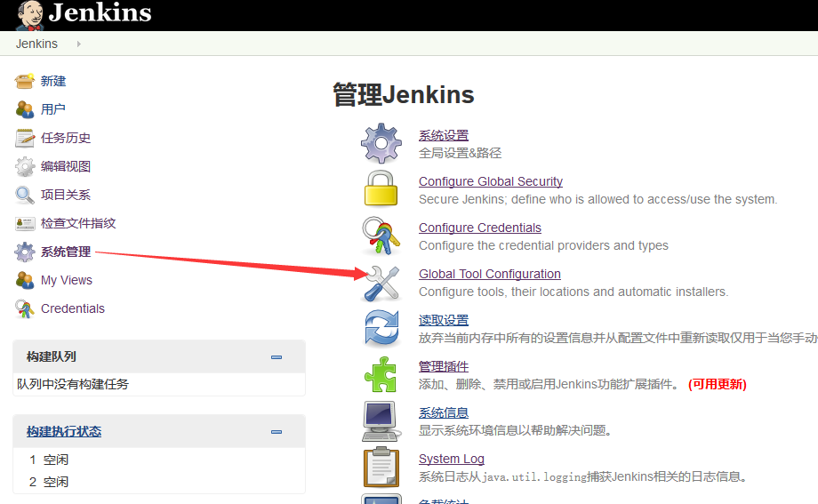This screenshot has width=818, height=504.
Task: Open the Global Tool Configuration link
Action: (489, 274)
